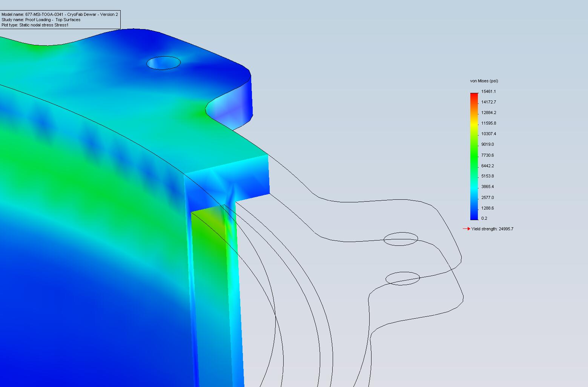This screenshot has height=387, width=588.
Task: Click the red yield strength arrow marker
Action: 466,229
